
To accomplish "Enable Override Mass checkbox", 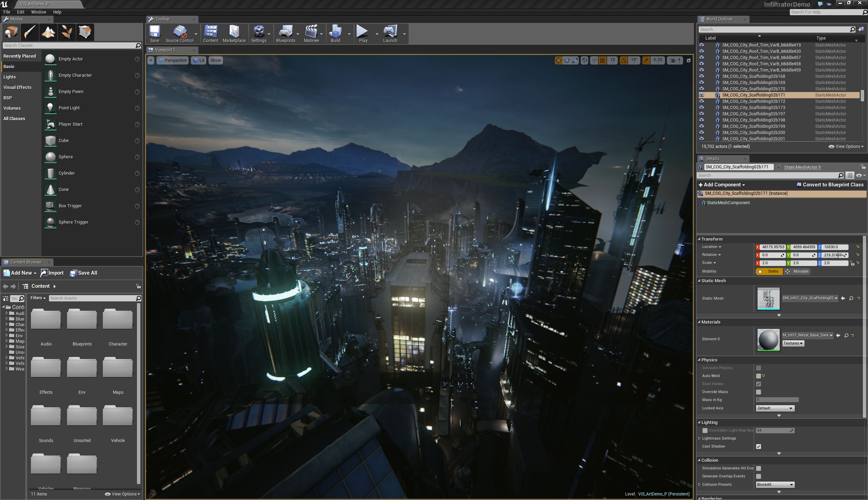I will (758, 392).
